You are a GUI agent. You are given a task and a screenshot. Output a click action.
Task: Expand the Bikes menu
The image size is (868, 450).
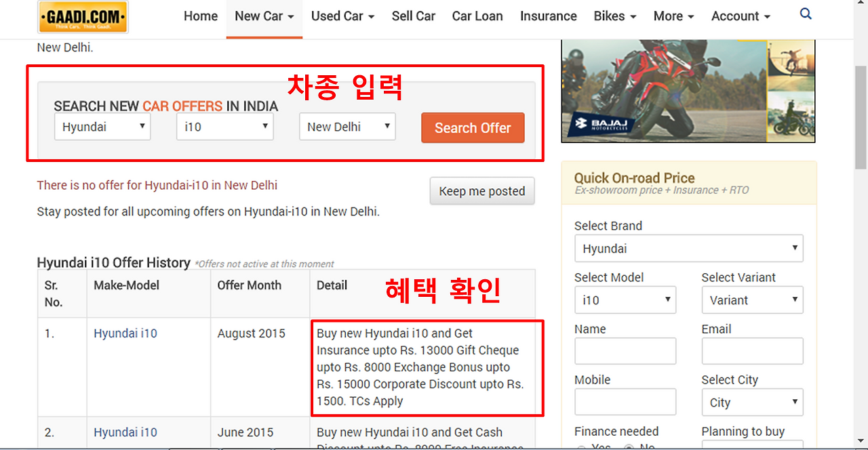point(615,16)
